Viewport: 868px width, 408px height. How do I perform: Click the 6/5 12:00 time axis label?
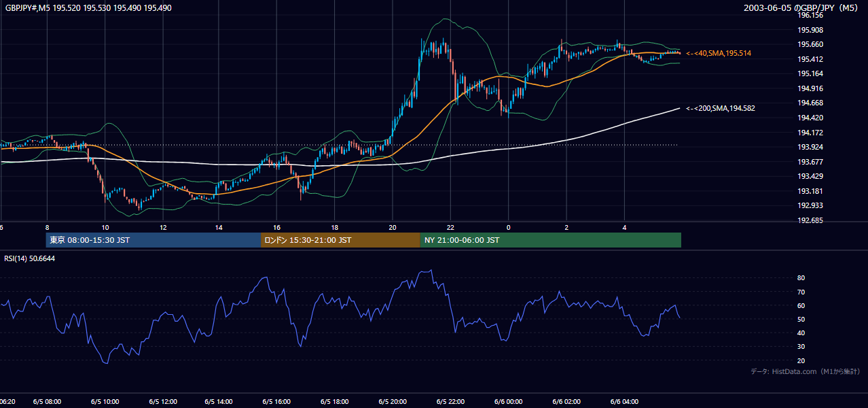point(163,402)
